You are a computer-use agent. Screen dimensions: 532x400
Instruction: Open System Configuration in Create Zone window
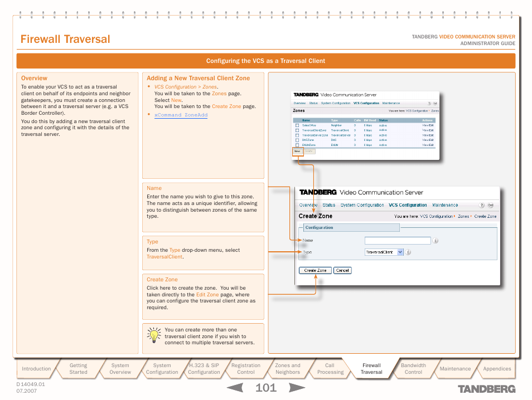tap(362, 205)
